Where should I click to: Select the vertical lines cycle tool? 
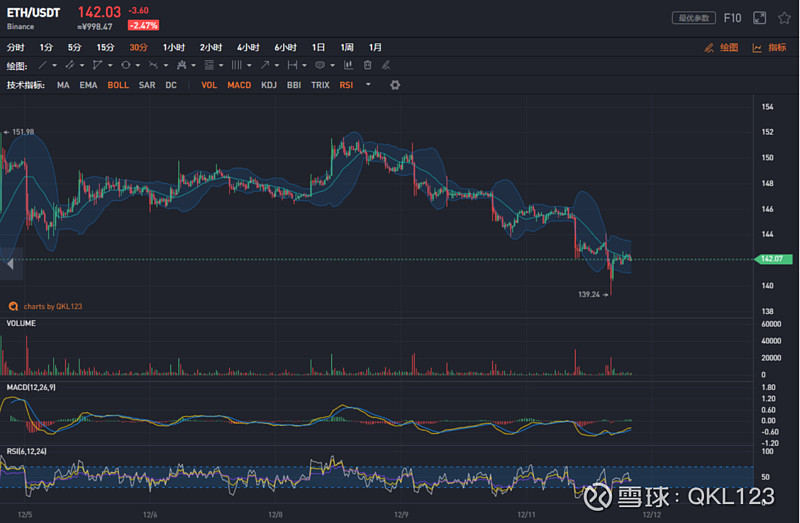click(x=237, y=65)
